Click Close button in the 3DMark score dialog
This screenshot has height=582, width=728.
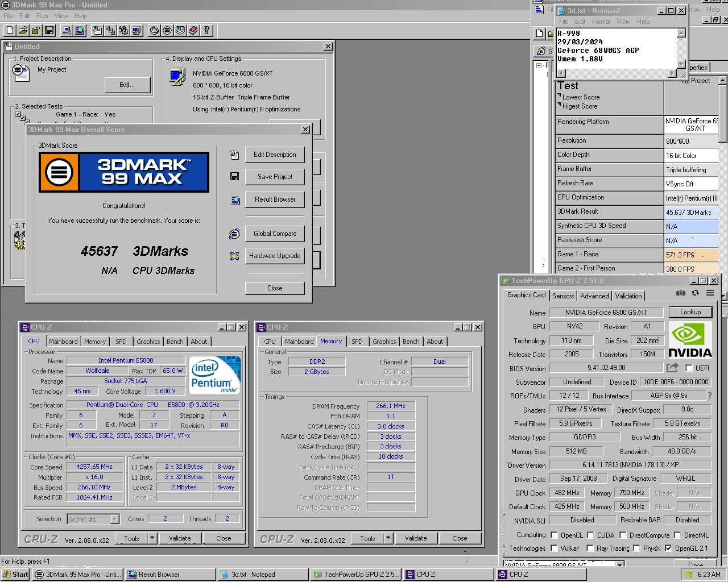point(275,288)
